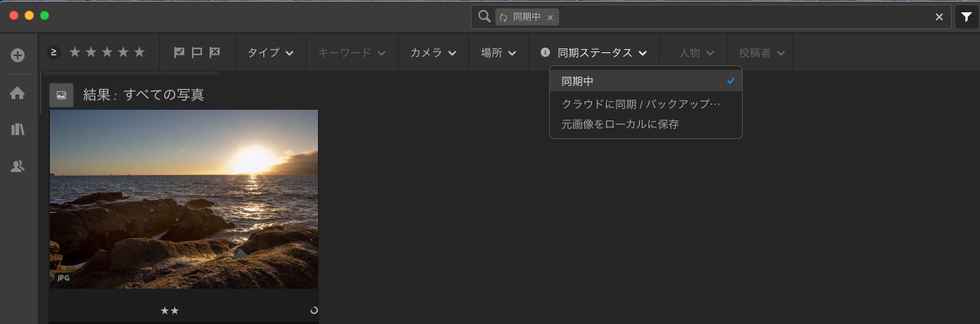The width and height of the screenshot is (980, 324).
Task: Open the library books icon in sidebar
Action: 18,129
